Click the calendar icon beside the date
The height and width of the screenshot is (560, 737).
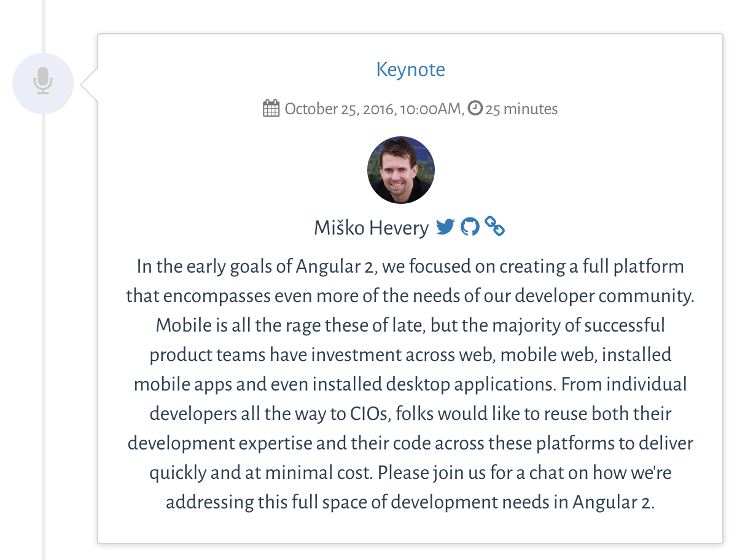tap(271, 109)
